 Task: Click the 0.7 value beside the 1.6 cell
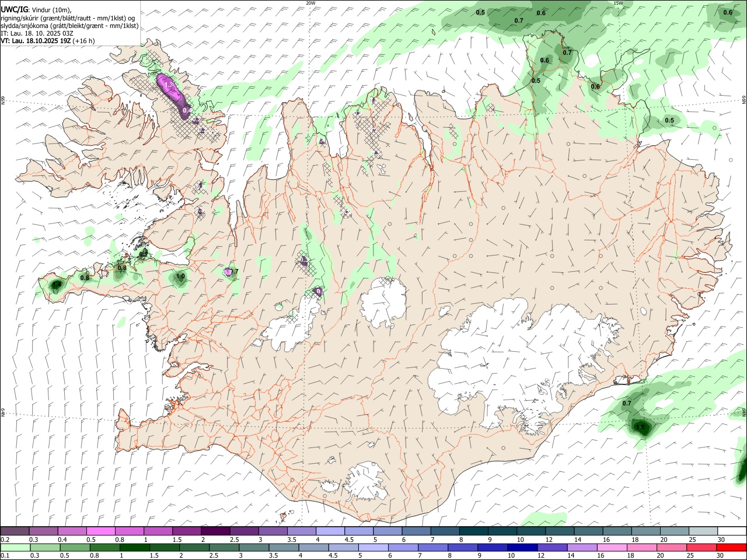tap(627, 403)
